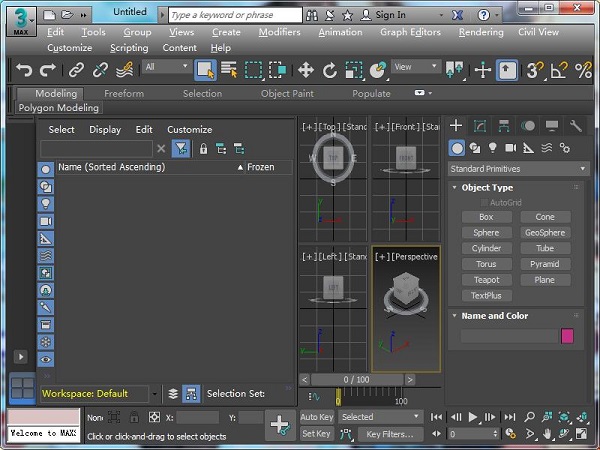
Task: Open Select by Name list icon
Action: click(x=229, y=70)
